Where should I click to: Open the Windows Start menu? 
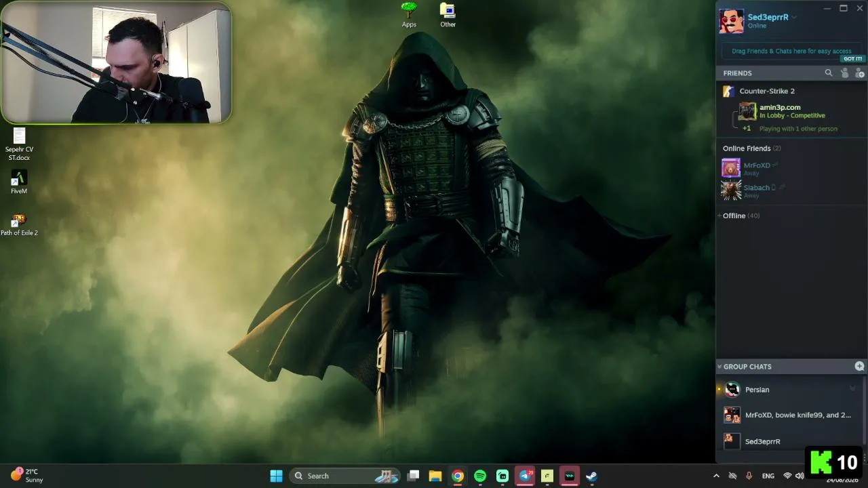[276, 476]
